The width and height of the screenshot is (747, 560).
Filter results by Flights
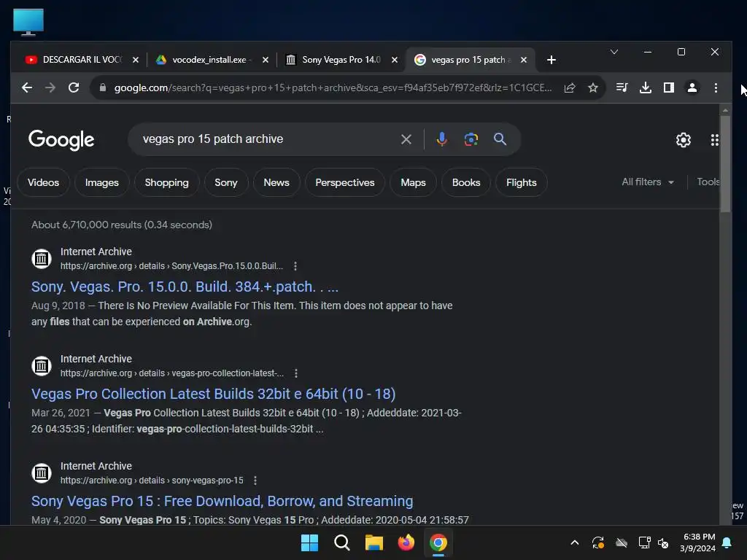tap(521, 182)
